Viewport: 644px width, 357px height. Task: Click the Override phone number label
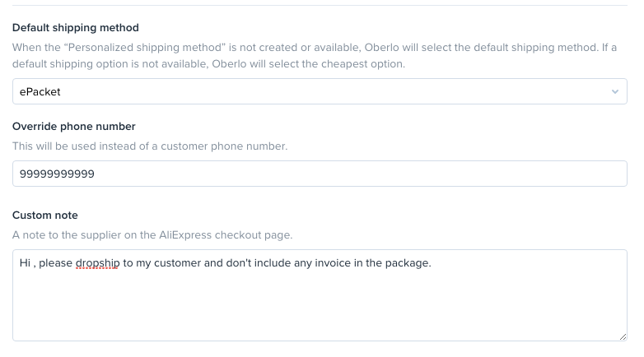pyautogui.click(x=74, y=126)
